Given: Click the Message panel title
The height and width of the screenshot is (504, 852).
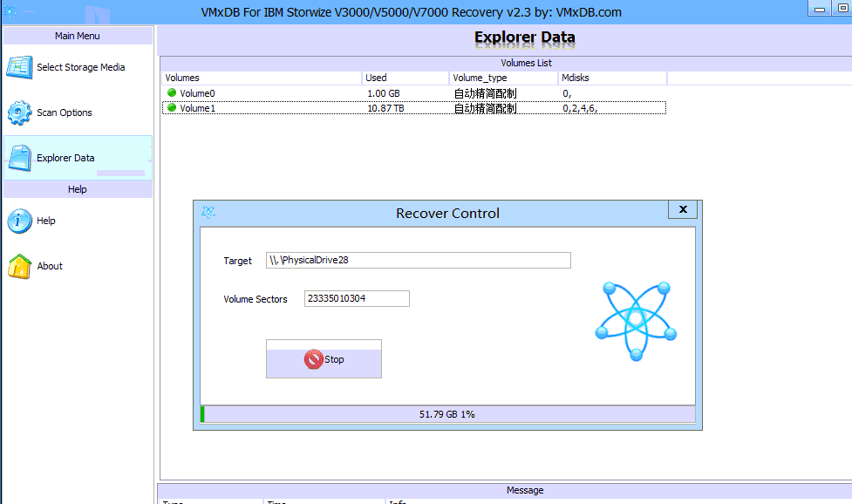Looking at the screenshot, I should click(x=525, y=490).
